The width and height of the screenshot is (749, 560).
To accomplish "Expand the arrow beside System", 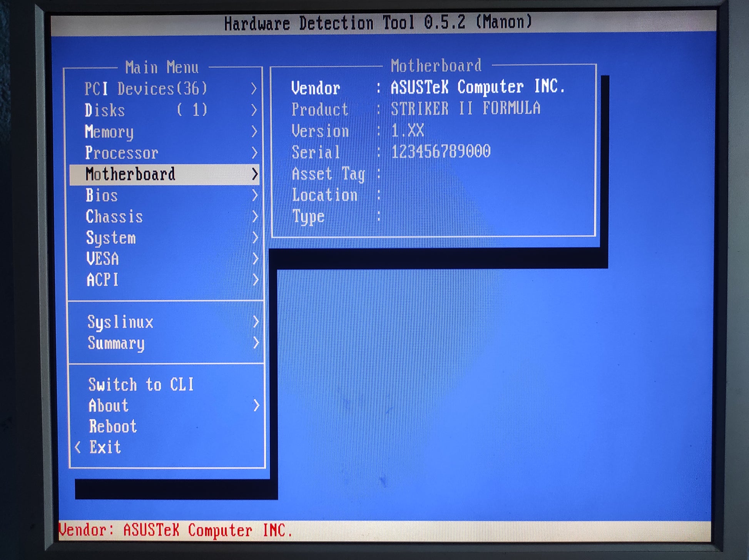I will point(255,238).
